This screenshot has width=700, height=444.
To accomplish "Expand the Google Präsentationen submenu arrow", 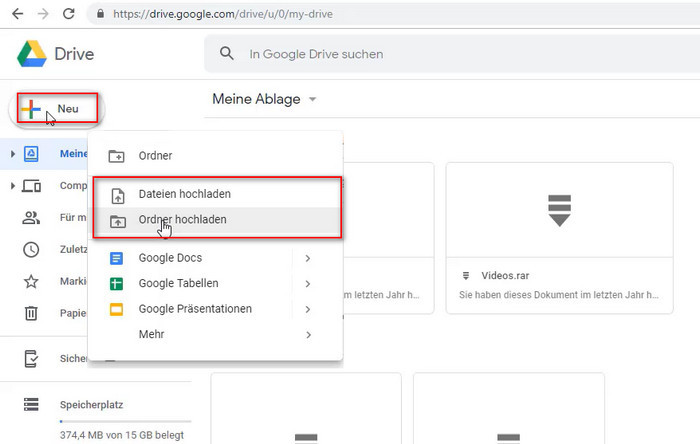I will coord(308,309).
